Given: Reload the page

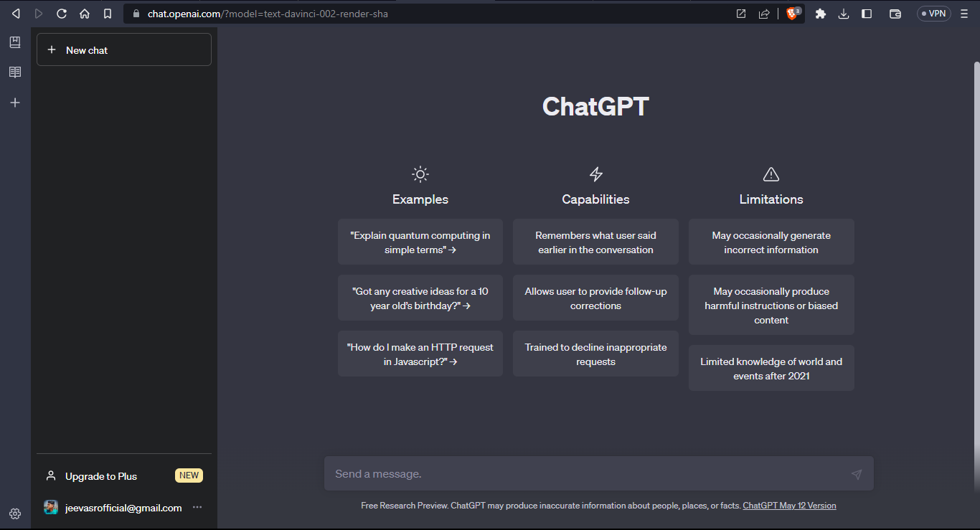Looking at the screenshot, I should (x=62, y=14).
